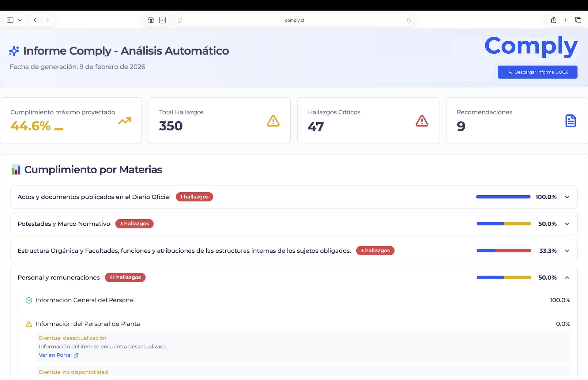Click the Safari sidebar toggle icon

pyautogui.click(x=10, y=20)
